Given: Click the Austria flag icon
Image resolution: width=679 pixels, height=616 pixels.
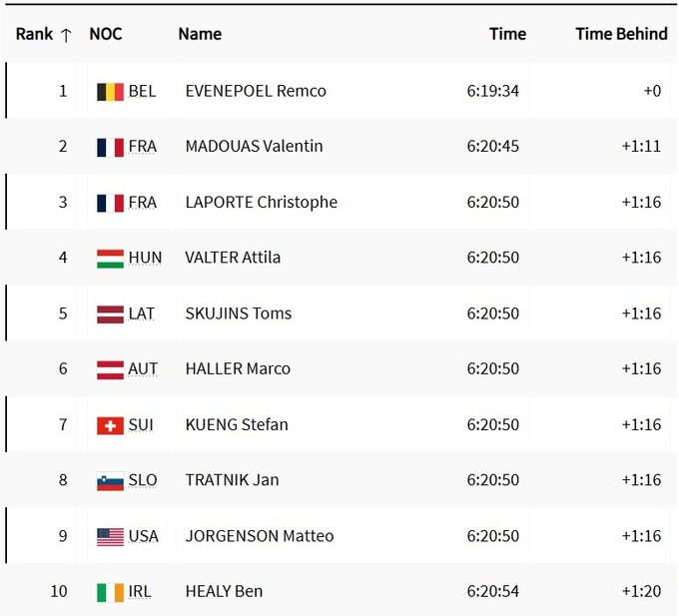Looking at the screenshot, I should (110, 368).
